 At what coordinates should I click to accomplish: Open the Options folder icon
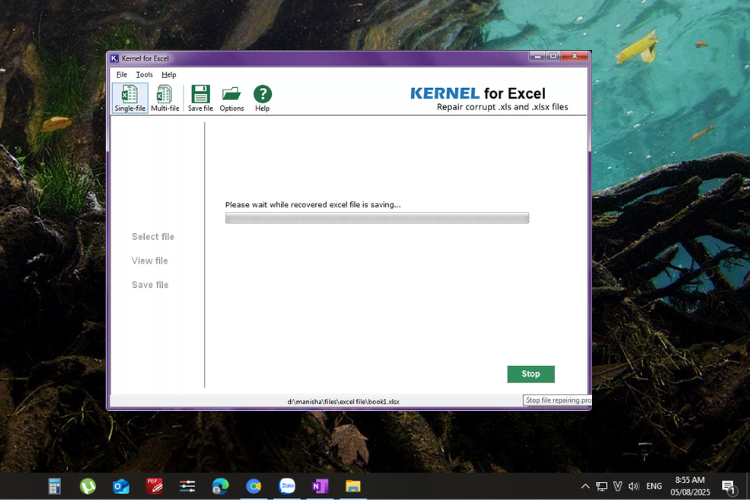tap(232, 98)
